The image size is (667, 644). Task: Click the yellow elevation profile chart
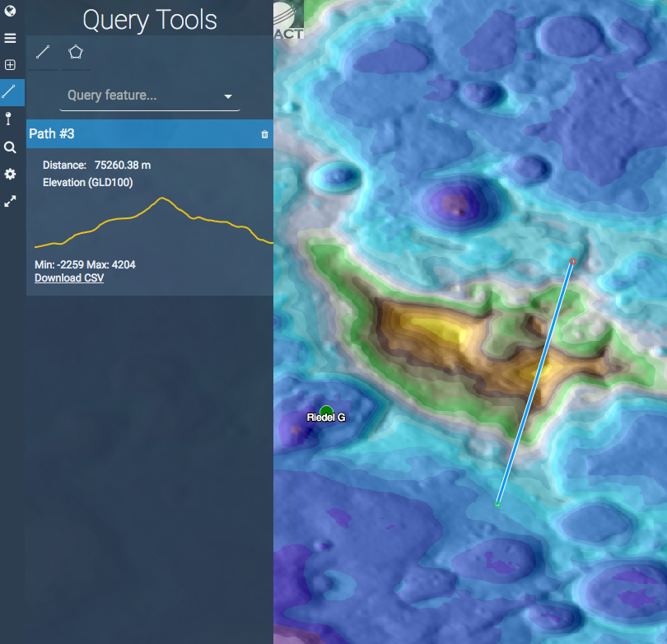pos(152,222)
